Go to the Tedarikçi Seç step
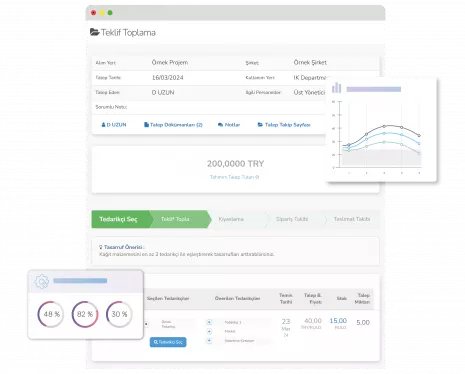Viewport: 465px width, 374px height. pyautogui.click(x=120, y=219)
